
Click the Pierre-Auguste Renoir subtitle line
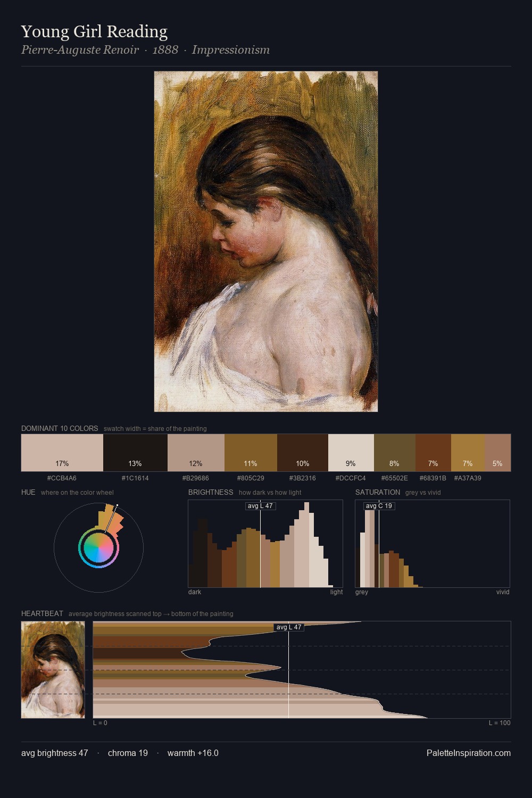(145, 50)
